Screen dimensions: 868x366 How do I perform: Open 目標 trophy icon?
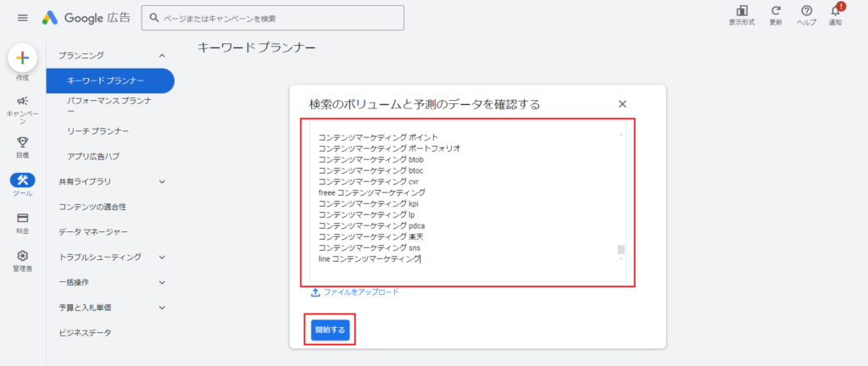22,142
